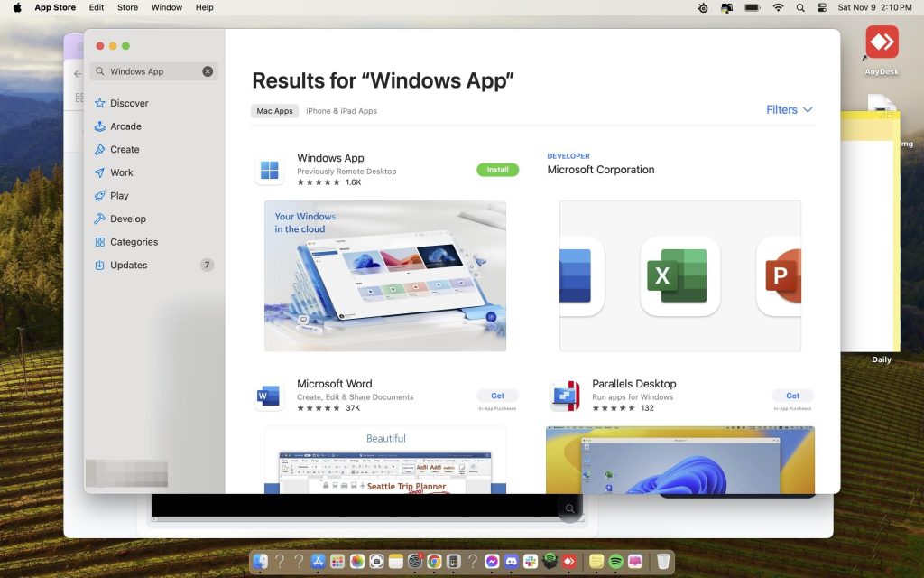
Task: Open the App Store menu
Action: (x=55, y=7)
